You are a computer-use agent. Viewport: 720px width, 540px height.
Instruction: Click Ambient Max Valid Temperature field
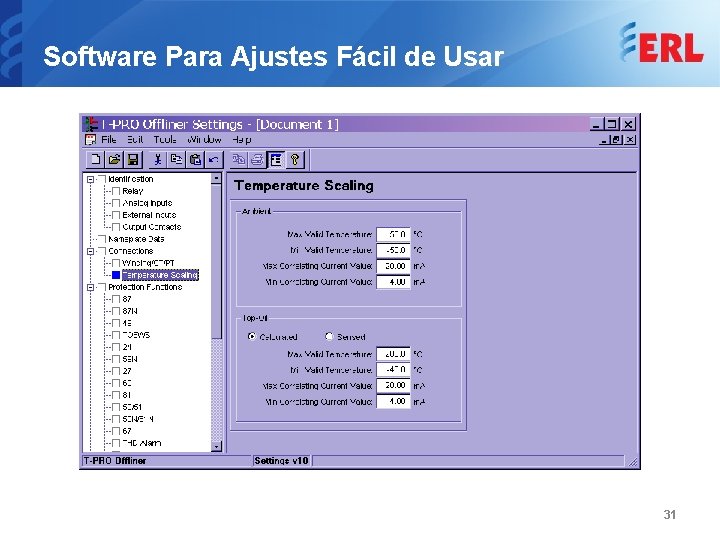(393, 234)
